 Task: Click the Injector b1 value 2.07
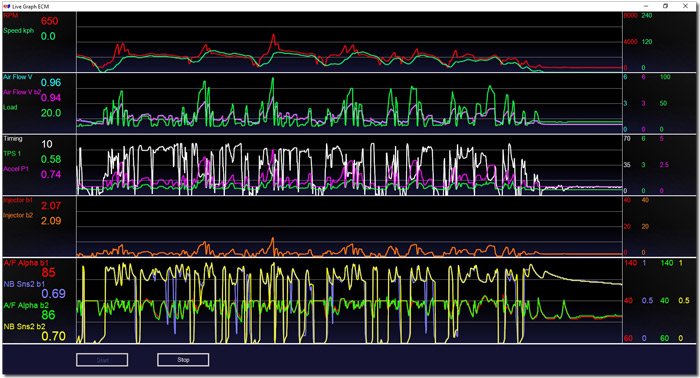click(x=51, y=206)
